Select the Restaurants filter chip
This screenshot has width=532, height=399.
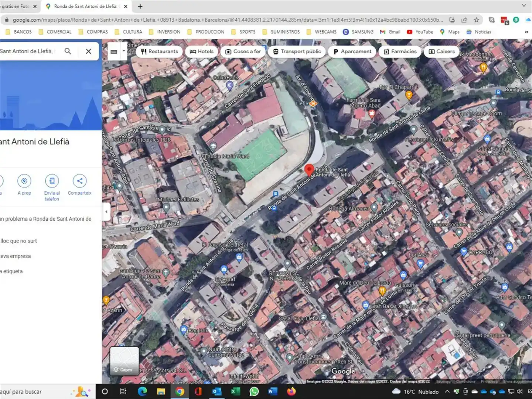coord(159,51)
